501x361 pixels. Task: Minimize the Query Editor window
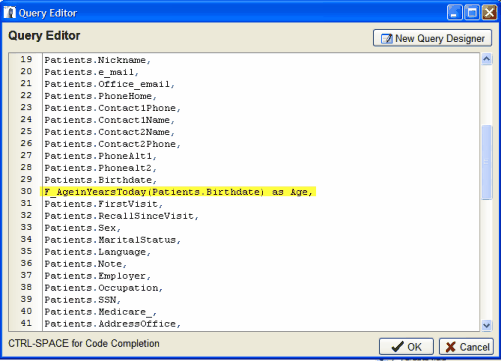[454, 13]
